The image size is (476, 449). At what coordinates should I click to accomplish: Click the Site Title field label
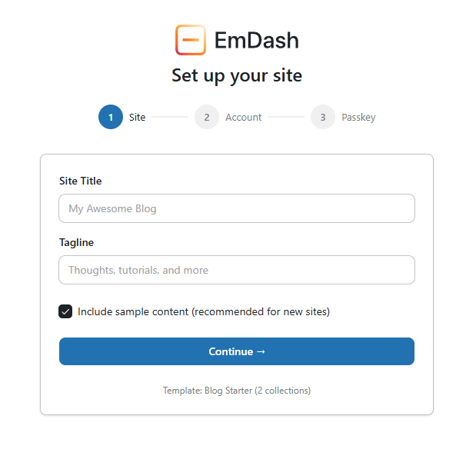coord(81,181)
